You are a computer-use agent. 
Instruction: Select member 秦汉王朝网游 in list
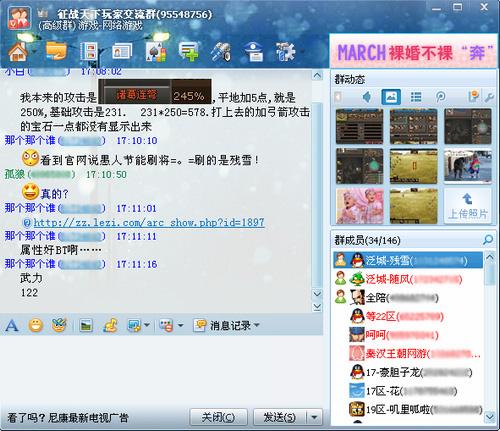[x=408, y=353]
